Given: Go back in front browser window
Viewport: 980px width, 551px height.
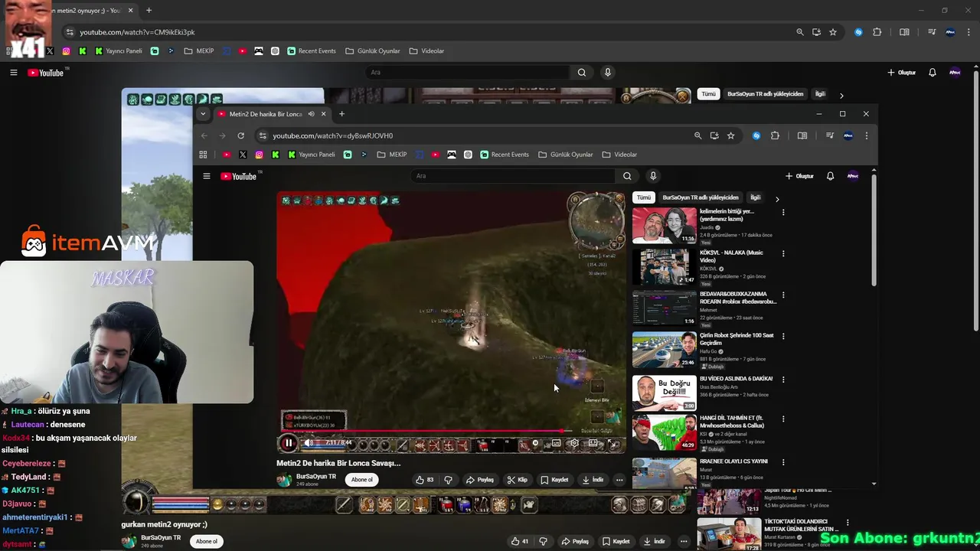Looking at the screenshot, I should (204, 135).
